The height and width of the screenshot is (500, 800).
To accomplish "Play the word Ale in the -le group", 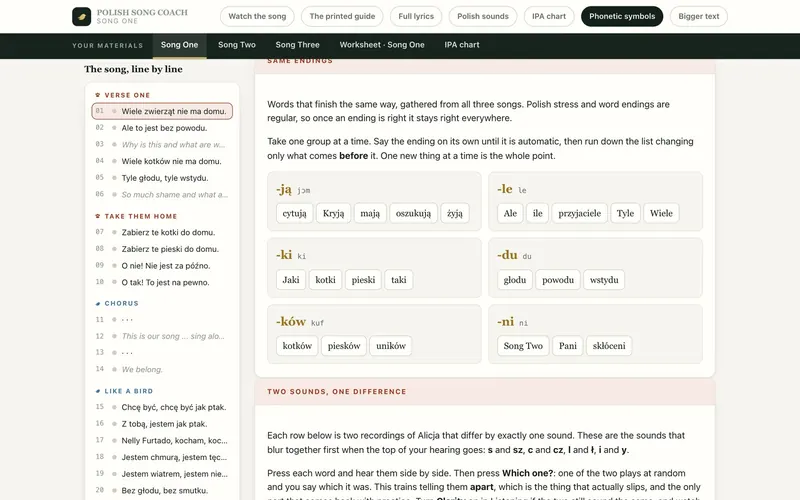I will 510,213.
